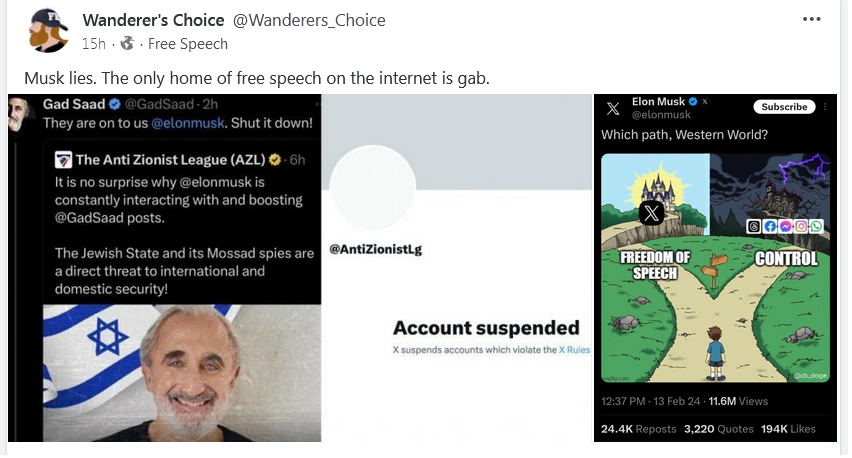The height and width of the screenshot is (458, 852).
Task: Click the Anti Zionist League gold badge
Action: (275, 160)
